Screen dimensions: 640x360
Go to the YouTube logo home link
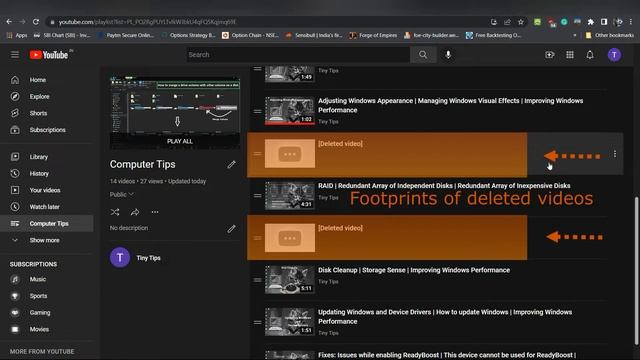click(x=49, y=55)
